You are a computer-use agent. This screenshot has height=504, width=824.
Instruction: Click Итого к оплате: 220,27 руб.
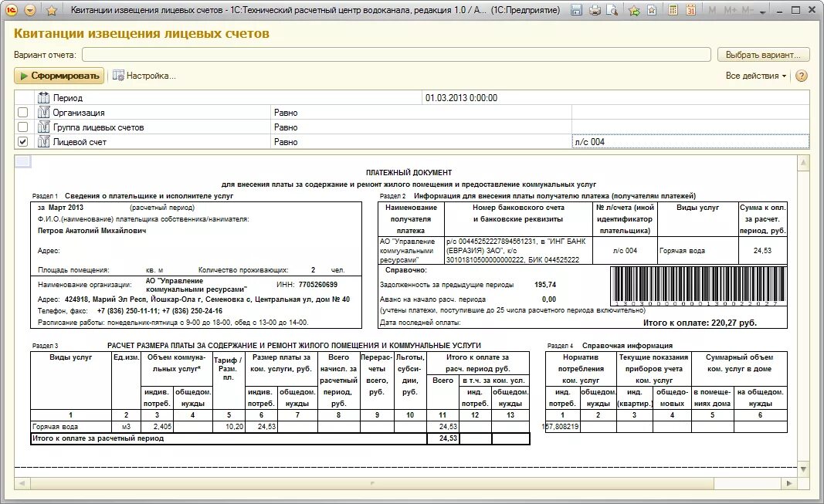click(x=700, y=323)
